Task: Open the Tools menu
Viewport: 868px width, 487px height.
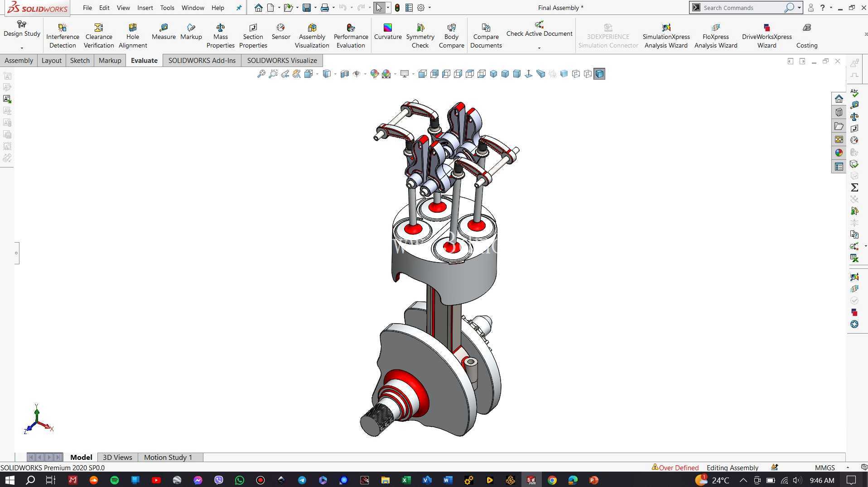Action: click(167, 8)
